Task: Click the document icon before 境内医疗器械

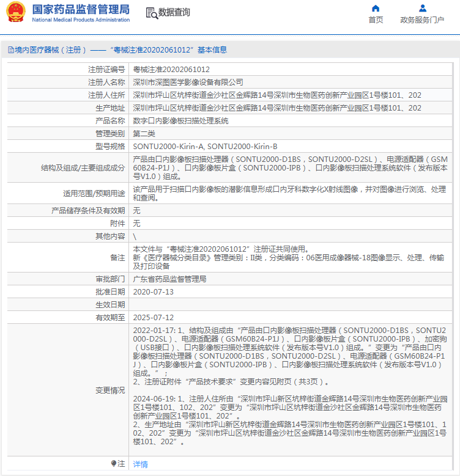Action: click(11, 49)
